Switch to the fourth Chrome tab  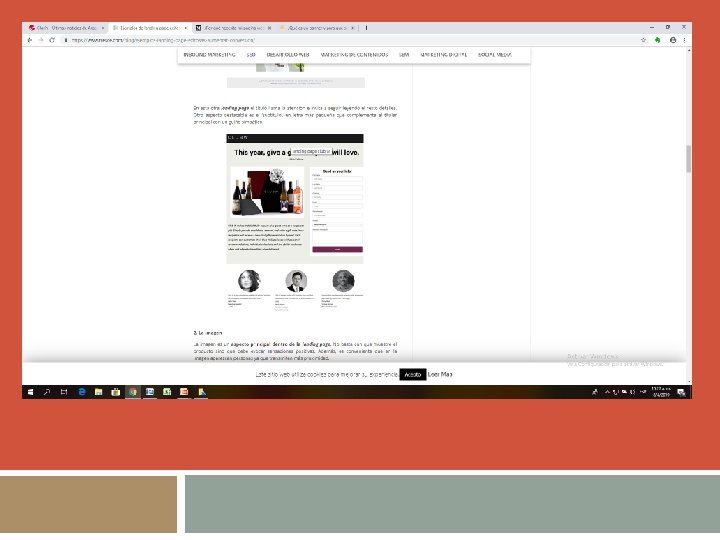tap(317, 28)
